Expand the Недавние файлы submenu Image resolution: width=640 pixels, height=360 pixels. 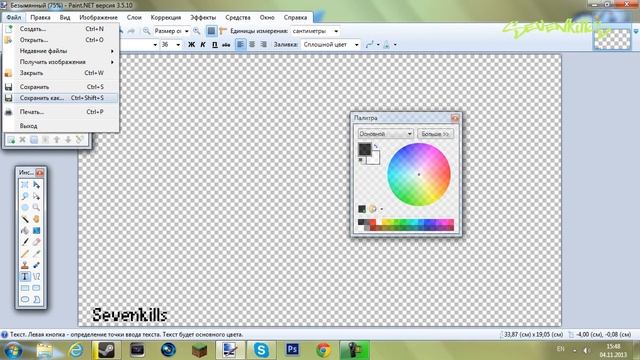60,51
